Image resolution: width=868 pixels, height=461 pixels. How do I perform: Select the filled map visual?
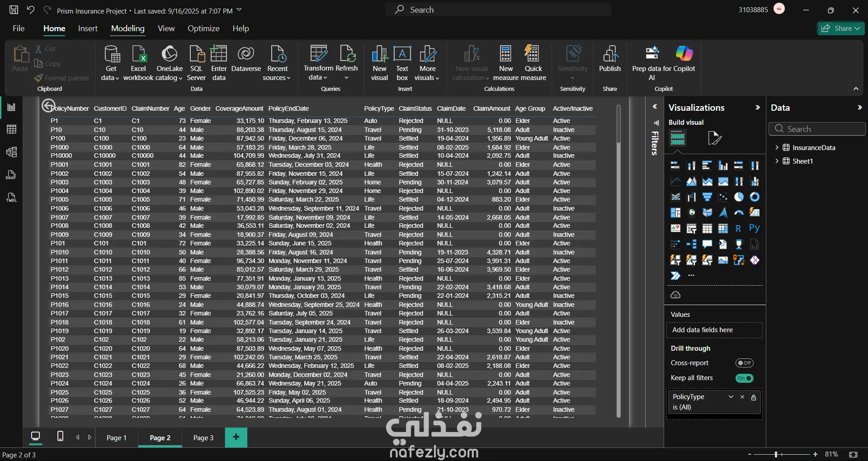click(707, 213)
